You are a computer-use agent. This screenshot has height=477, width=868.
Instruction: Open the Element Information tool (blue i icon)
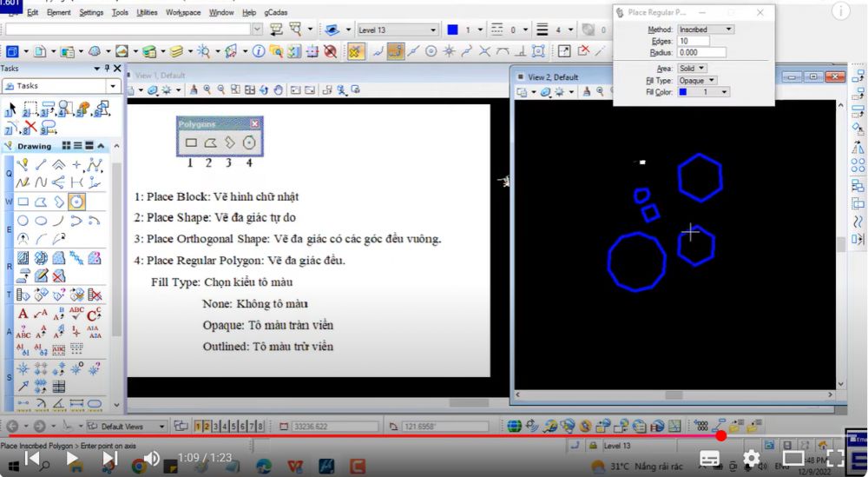pos(259,51)
